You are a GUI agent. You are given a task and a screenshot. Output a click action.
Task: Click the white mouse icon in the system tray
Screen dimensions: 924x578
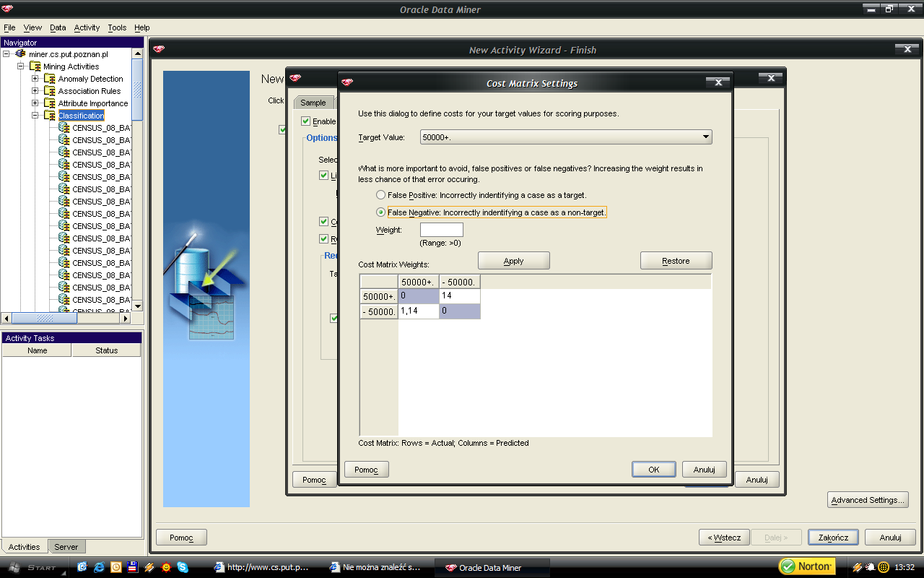pos(871,567)
